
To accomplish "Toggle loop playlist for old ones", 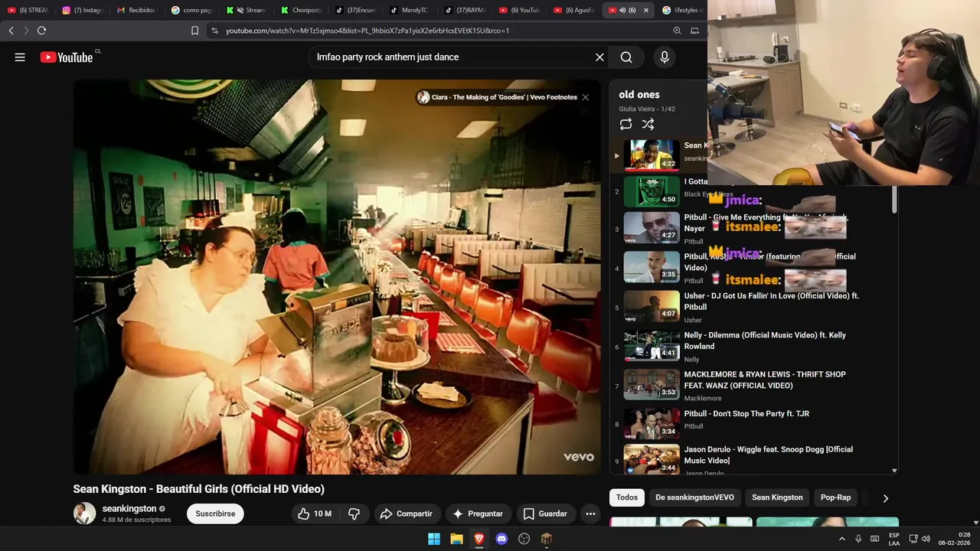I will coord(626,124).
